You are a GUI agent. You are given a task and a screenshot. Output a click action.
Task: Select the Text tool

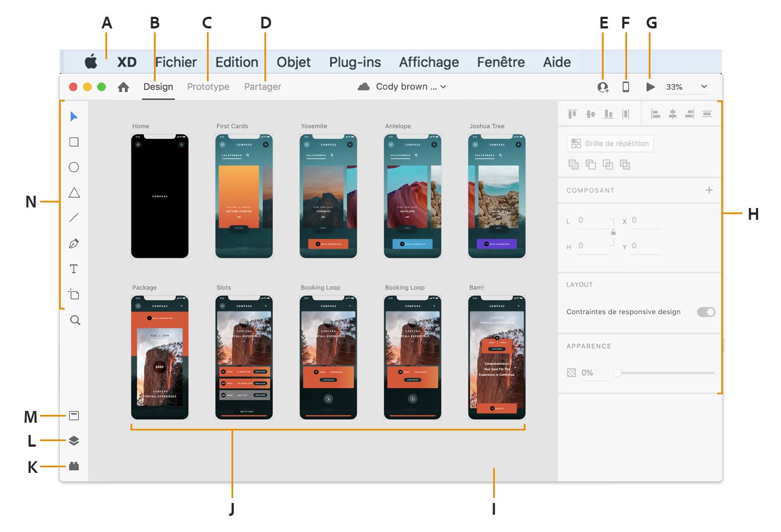point(74,269)
